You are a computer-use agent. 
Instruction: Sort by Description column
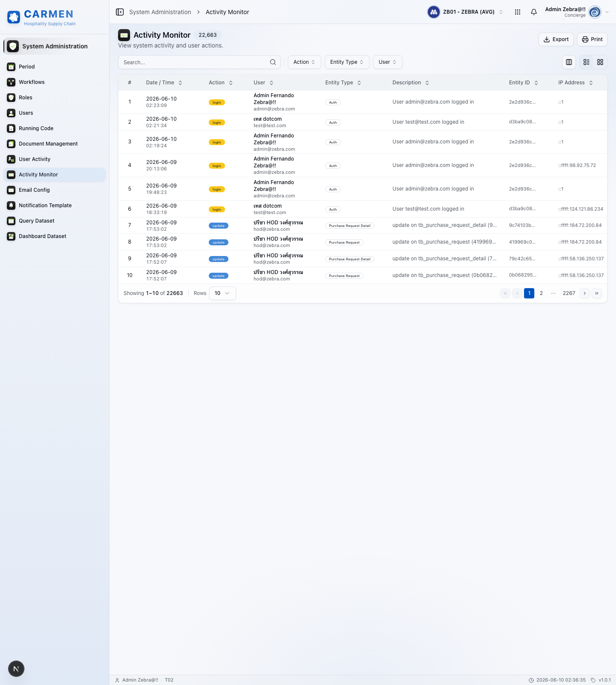(x=411, y=83)
